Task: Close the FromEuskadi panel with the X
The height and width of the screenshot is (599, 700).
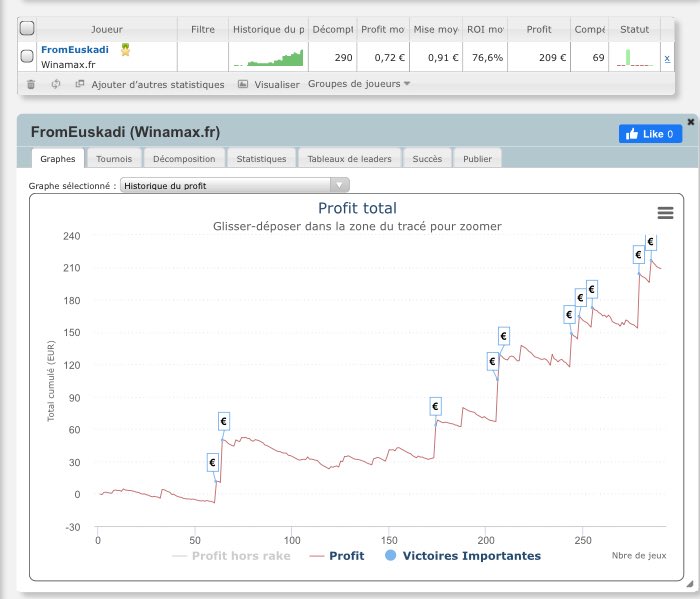Action: (691, 122)
